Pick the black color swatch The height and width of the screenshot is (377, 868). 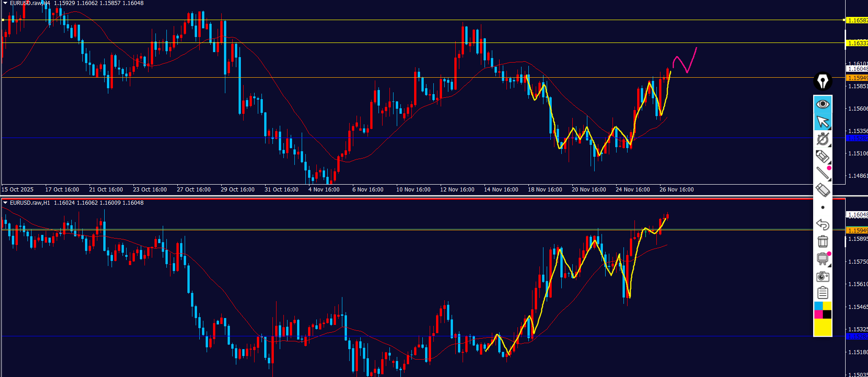click(827, 314)
